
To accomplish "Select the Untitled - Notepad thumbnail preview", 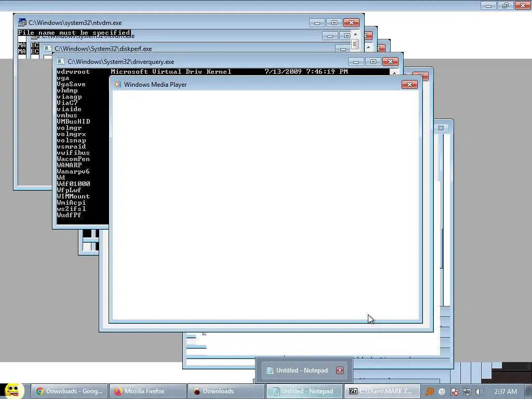I will pos(304,370).
